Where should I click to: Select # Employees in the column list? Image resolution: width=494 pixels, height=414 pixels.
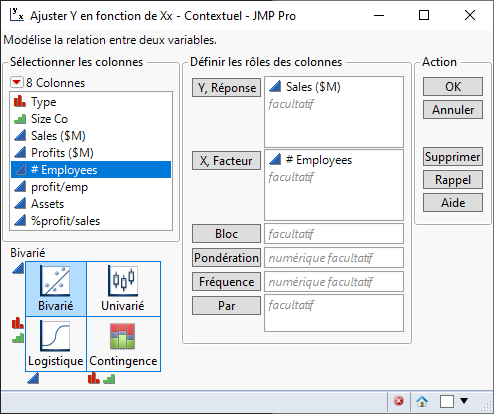[x=91, y=170]
